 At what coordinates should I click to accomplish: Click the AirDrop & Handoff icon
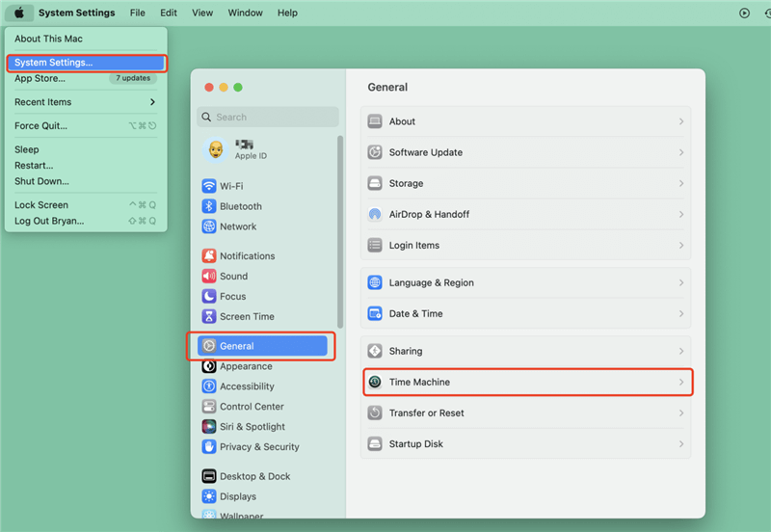tap(375, 214)
